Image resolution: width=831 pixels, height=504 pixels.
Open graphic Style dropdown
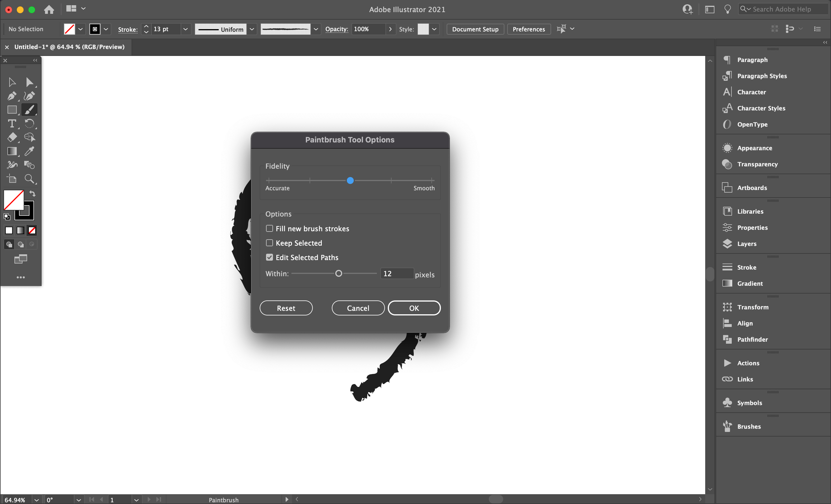pos(434,29)
